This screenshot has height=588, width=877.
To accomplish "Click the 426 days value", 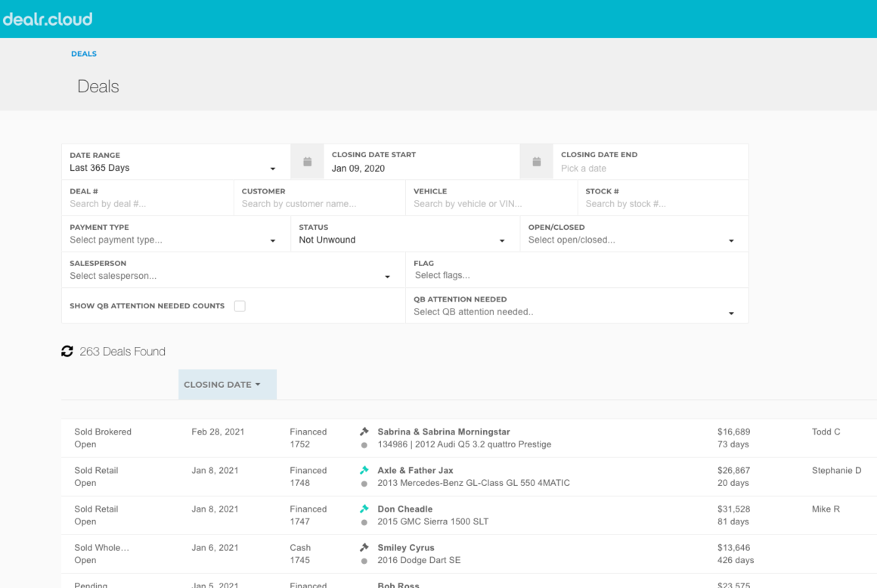I will [736, 560].
